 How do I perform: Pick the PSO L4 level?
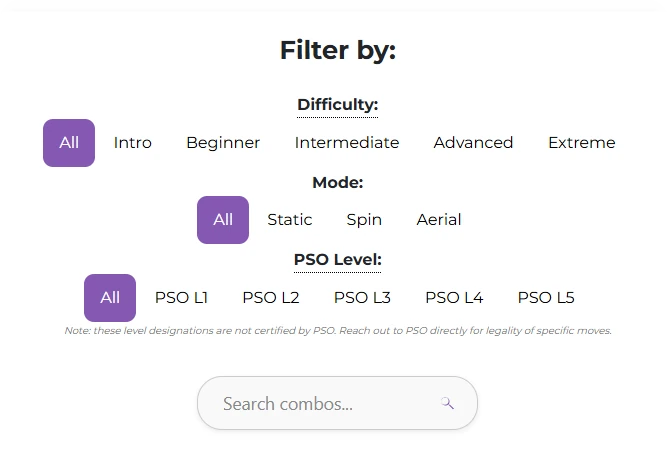click(x=454, y=297)
